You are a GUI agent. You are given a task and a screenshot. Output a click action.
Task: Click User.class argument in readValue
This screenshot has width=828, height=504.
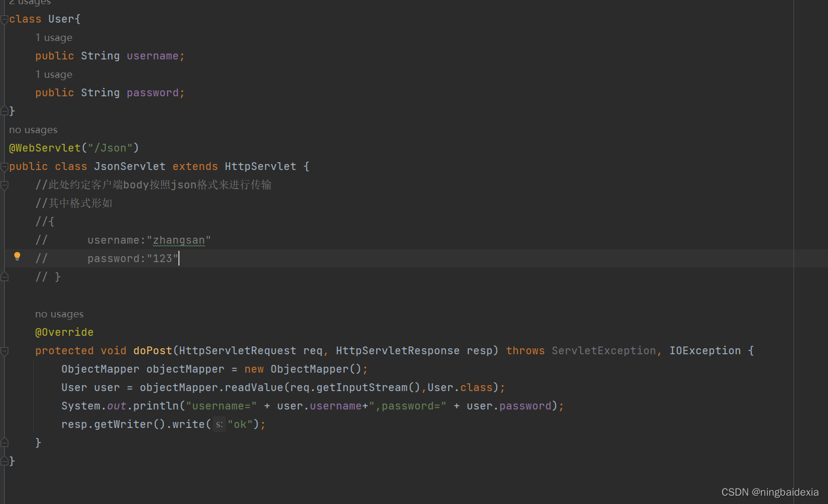460,388
